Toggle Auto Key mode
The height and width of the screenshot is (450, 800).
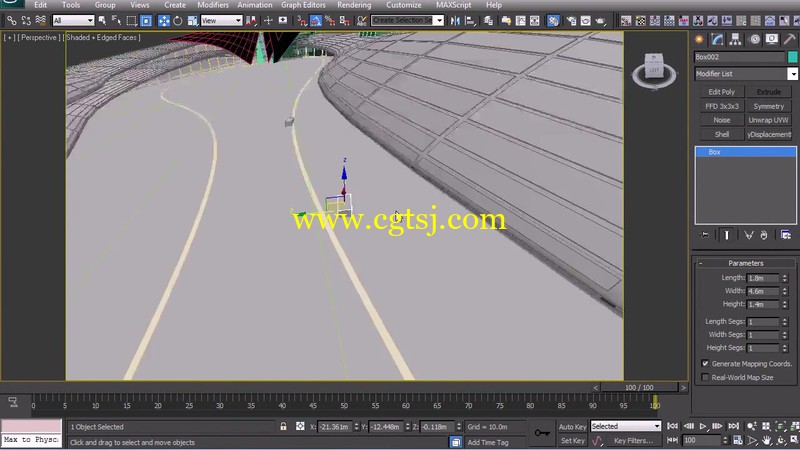[x=572, y=427]
